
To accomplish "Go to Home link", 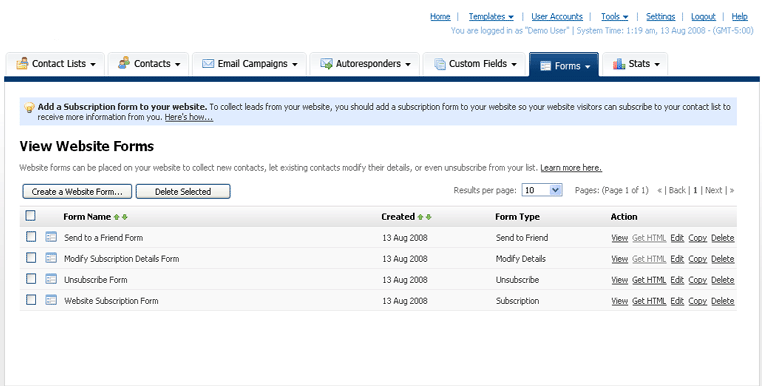I will coord(440,17).
